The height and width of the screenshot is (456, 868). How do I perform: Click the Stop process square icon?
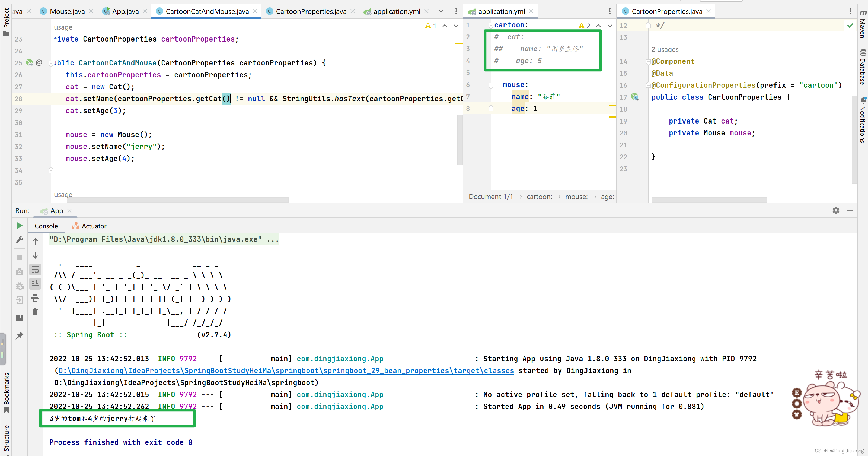pyautogui.click(x=20, y=257)
